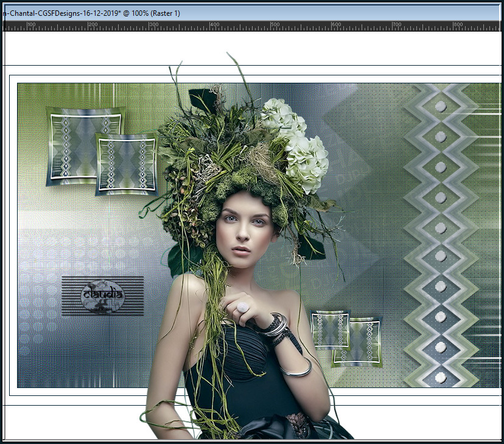Screen dimensions: 504x444
Task: Click the white hydrangea flowers in the headdress
Action: tap(295, 145)
